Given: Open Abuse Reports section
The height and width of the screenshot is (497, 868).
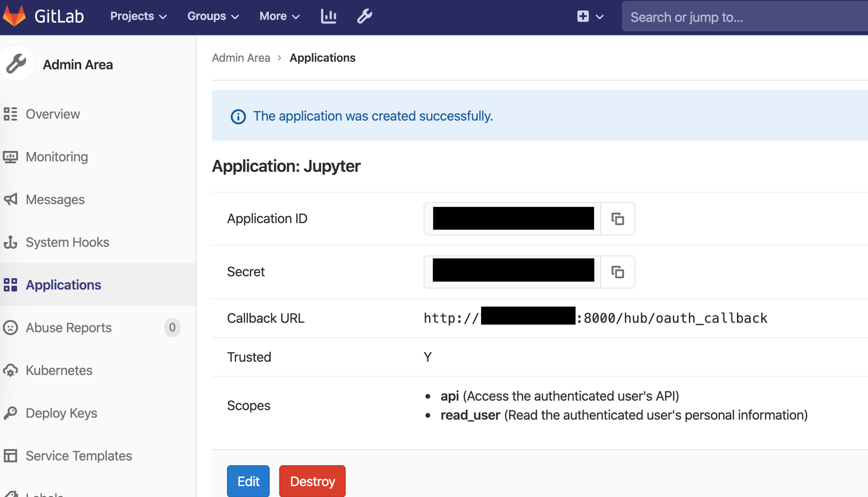Looking at the screenshot, I should pos(69,328).
